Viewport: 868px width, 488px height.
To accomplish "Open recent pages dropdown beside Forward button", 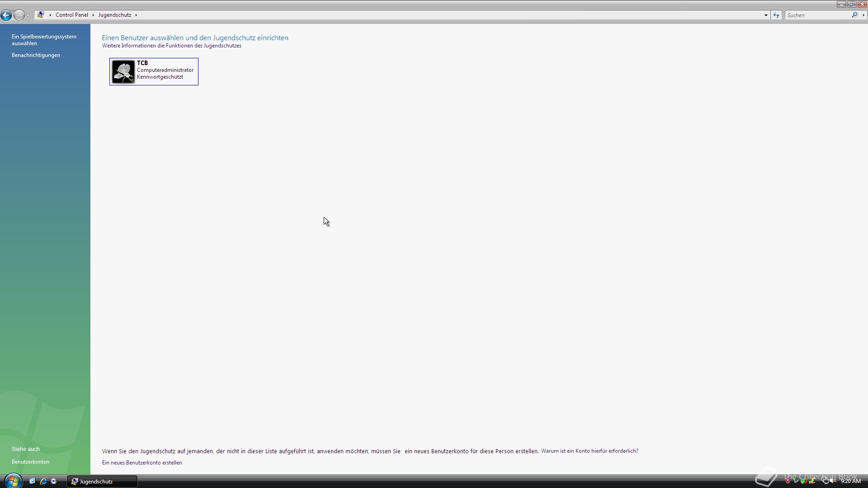I will tap(28, 15).
